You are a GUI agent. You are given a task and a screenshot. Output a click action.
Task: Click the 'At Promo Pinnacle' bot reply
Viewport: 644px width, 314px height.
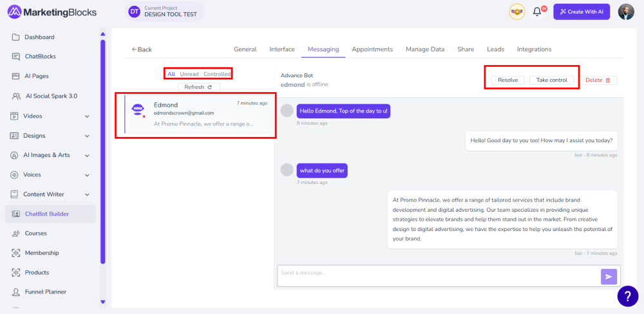click(502, 219)
